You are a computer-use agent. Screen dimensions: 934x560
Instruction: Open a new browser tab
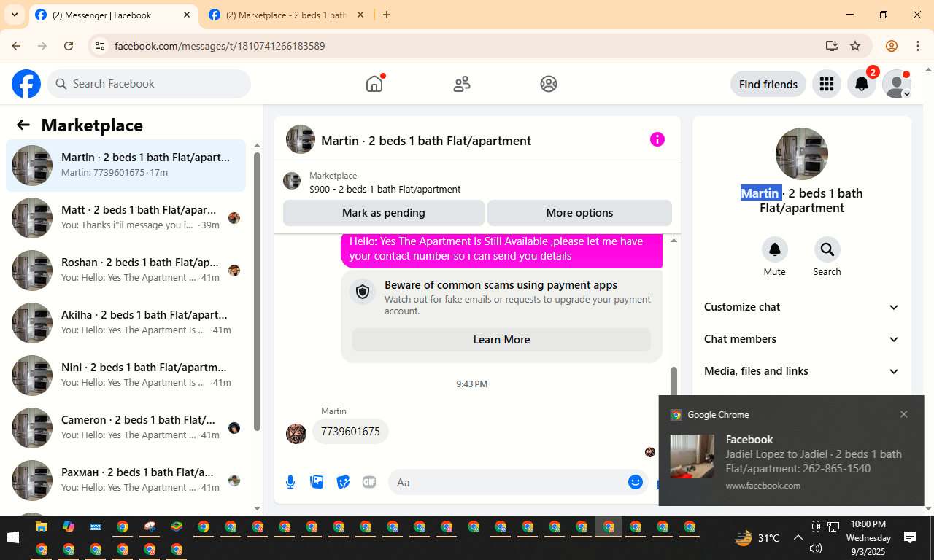pyautogui.click(x=387, y=15)
